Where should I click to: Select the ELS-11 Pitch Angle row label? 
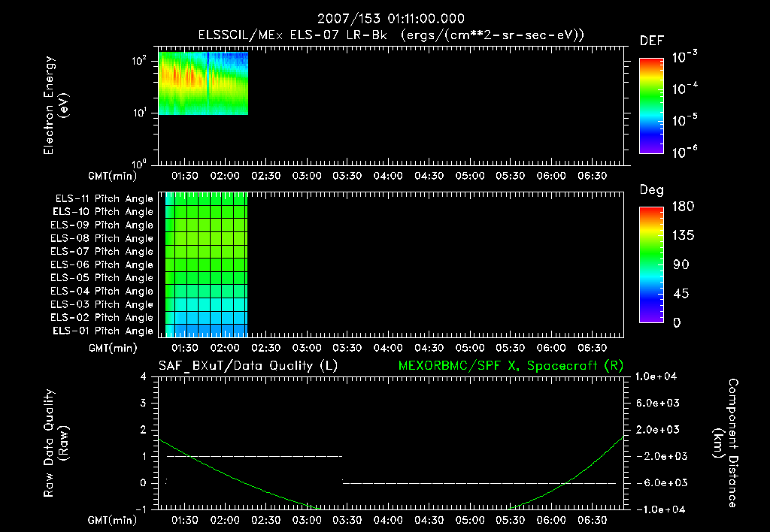[x=104, y=199]
